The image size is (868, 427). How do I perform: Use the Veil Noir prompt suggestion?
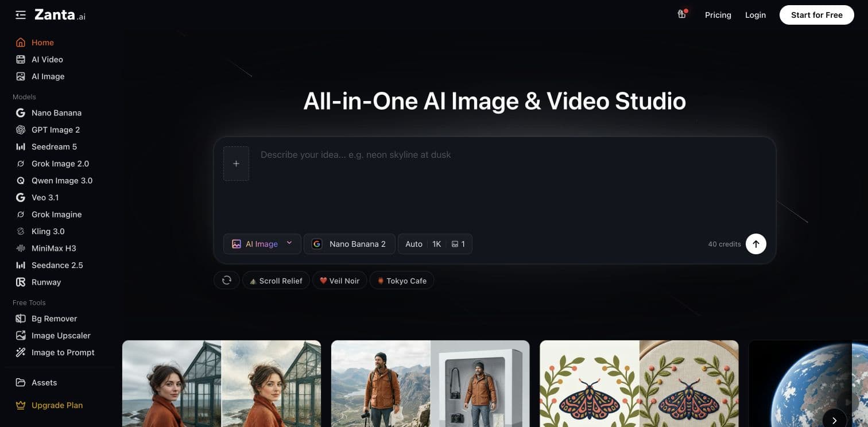[x=339, y=281]
